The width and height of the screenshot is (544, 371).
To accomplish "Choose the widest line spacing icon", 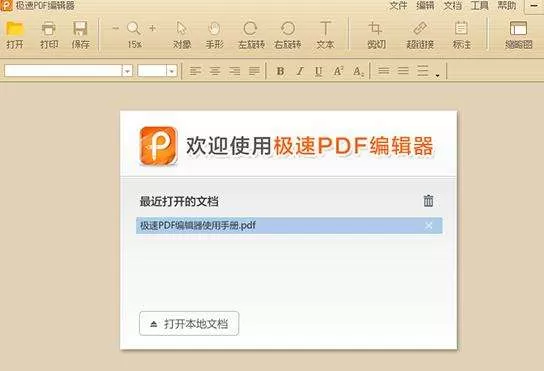I will tap(423, 71).
